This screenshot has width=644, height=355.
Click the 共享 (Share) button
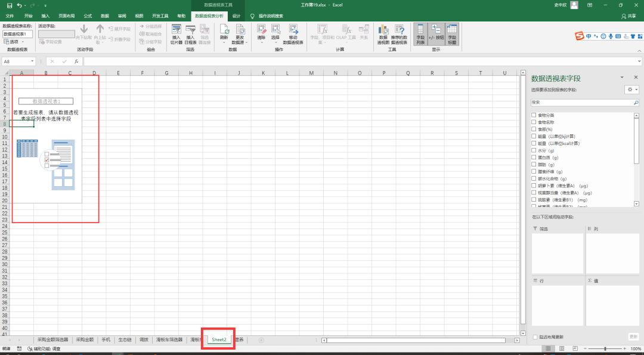(x=628, y=16)
